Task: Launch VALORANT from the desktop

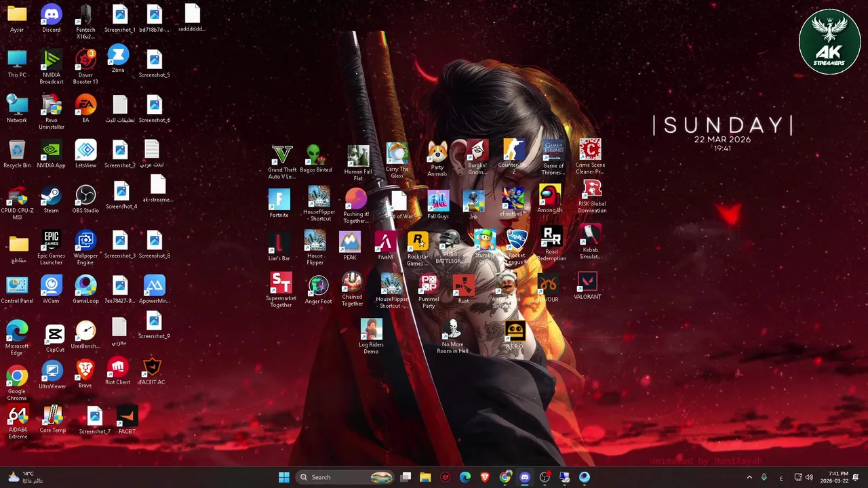Action: 587,285
